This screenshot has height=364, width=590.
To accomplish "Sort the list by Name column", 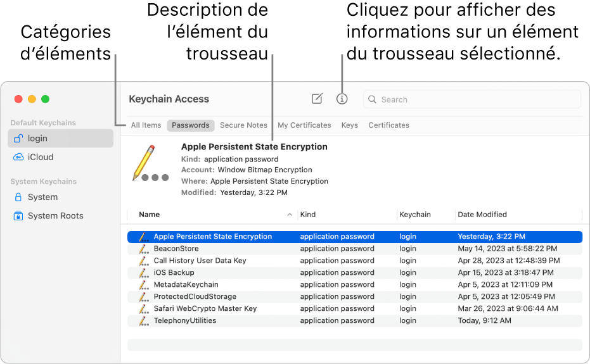I will [150, 215].
